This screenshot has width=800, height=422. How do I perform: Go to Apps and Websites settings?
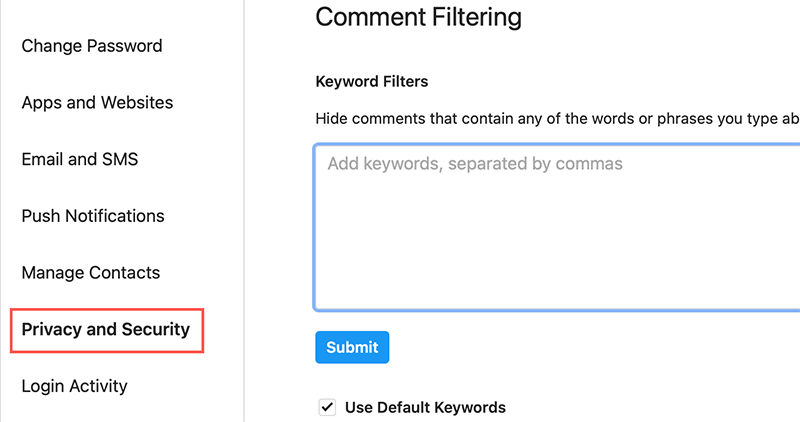click(97, 103)
